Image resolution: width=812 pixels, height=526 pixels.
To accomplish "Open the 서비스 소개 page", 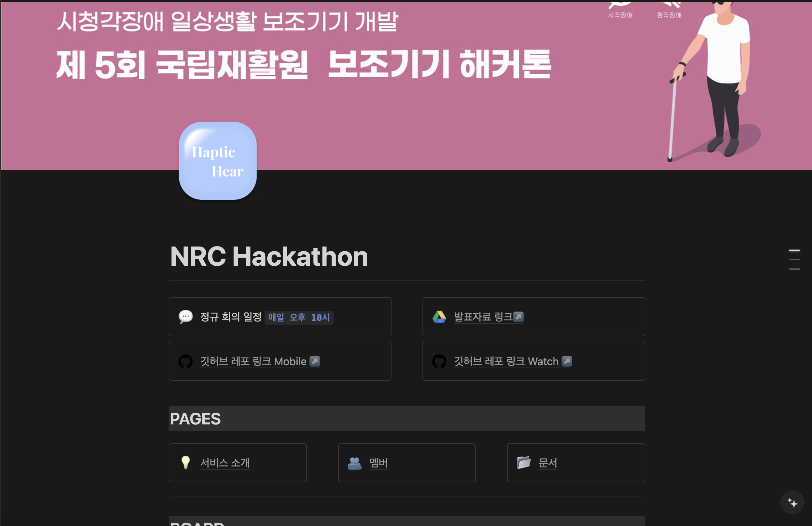I will pyautogui.click(x=225, y=463).
